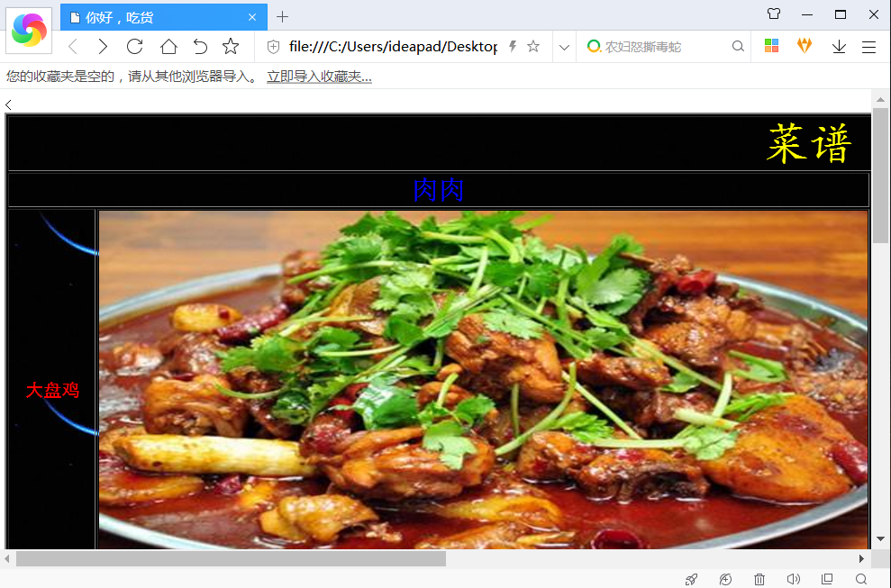Screen dimensions: 891x588
Task: Open the colorful apps grid icon
Action: coord(772,46)
